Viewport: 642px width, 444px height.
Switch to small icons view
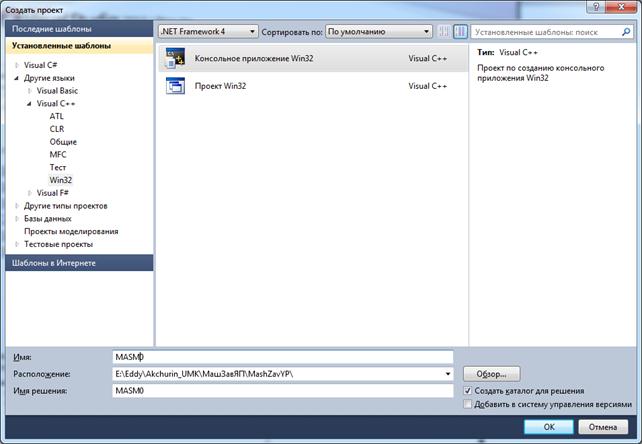pyautogui.click(x=443, y=32)
